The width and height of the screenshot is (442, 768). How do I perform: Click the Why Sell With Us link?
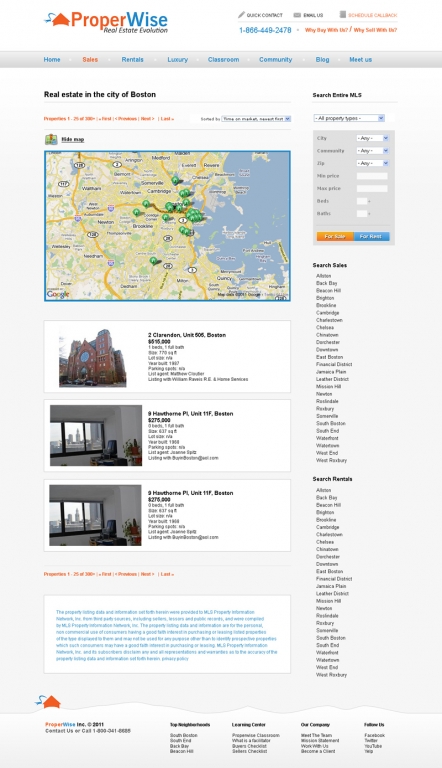tap(375, 30)
